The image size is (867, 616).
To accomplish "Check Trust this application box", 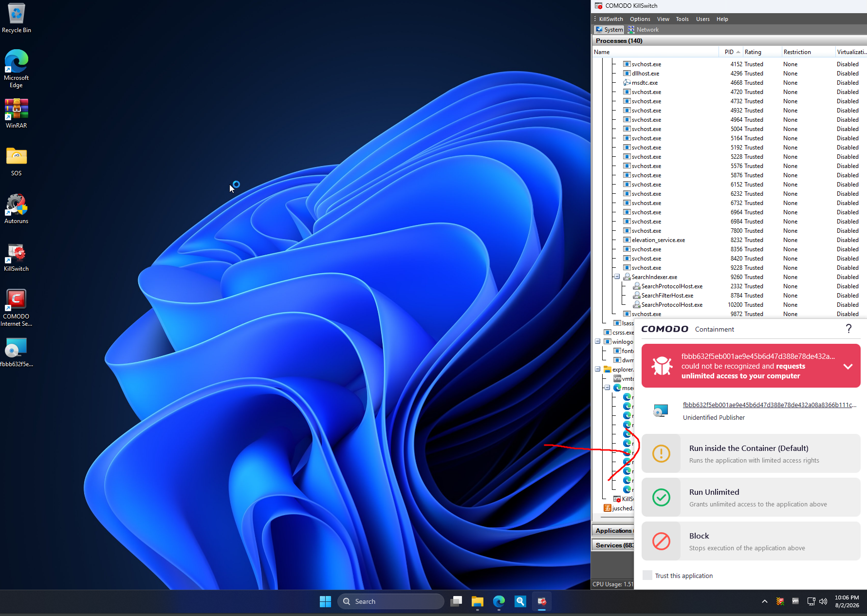I will [x=647, y=576].
